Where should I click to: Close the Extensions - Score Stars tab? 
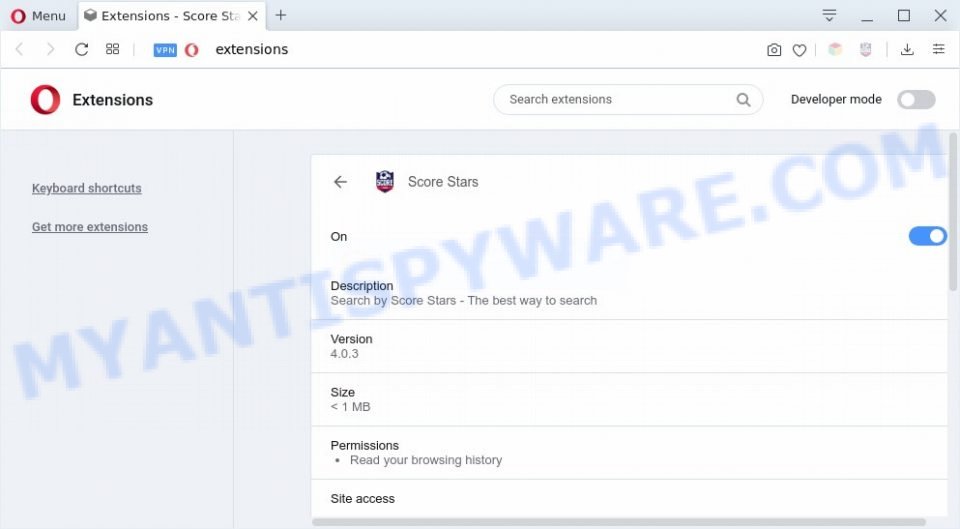click(252, 16)
